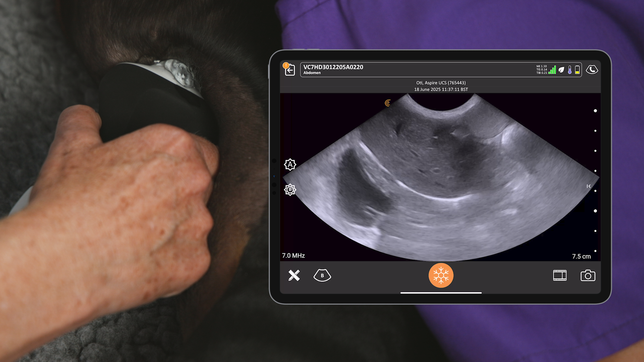Tap the exam exit icon with alert badge
The width and height of the screenshot is (644, 362).
point(289,69)
